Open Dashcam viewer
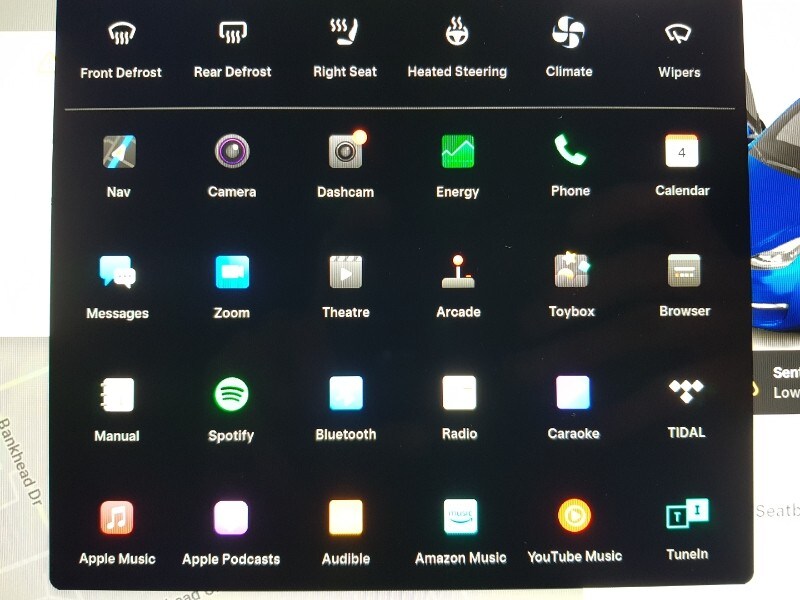This screenshot has width=800, height=600. point(345,153)
